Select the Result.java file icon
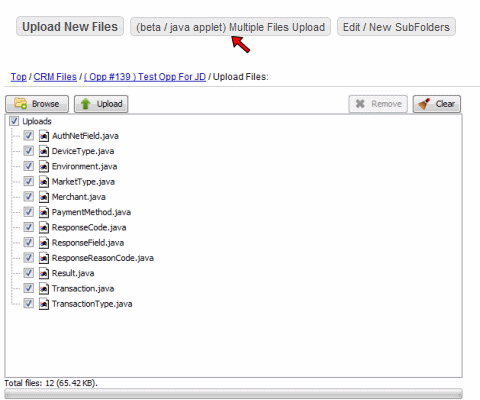480x400 pixels. [44, 273]
